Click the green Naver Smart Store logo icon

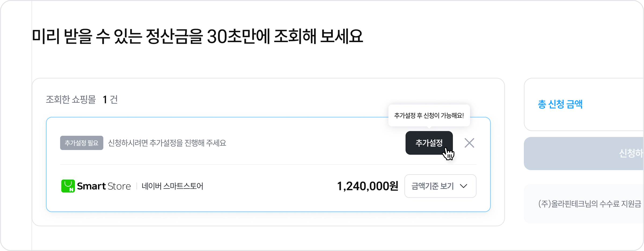(68, 186)
